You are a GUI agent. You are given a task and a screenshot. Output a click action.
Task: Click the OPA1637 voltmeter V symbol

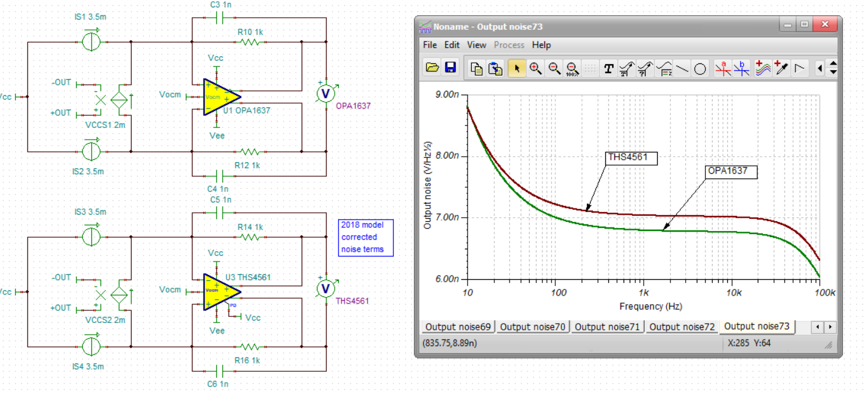[326, 93]
